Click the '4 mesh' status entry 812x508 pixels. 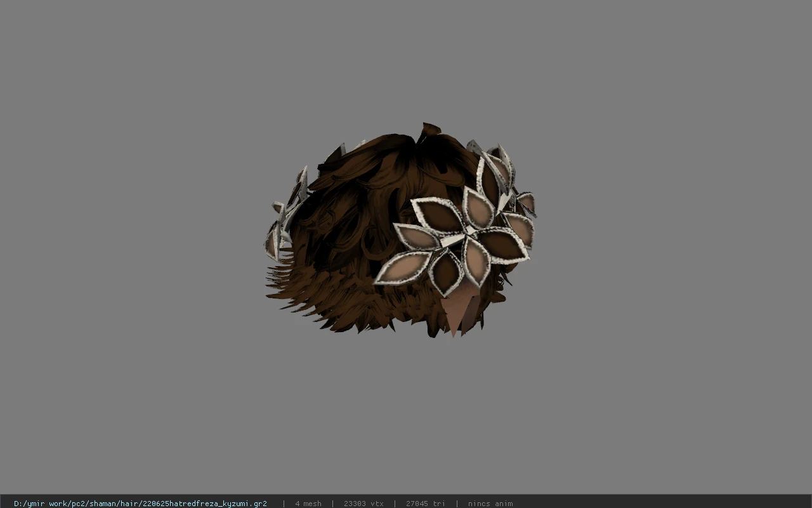point(308,504)
